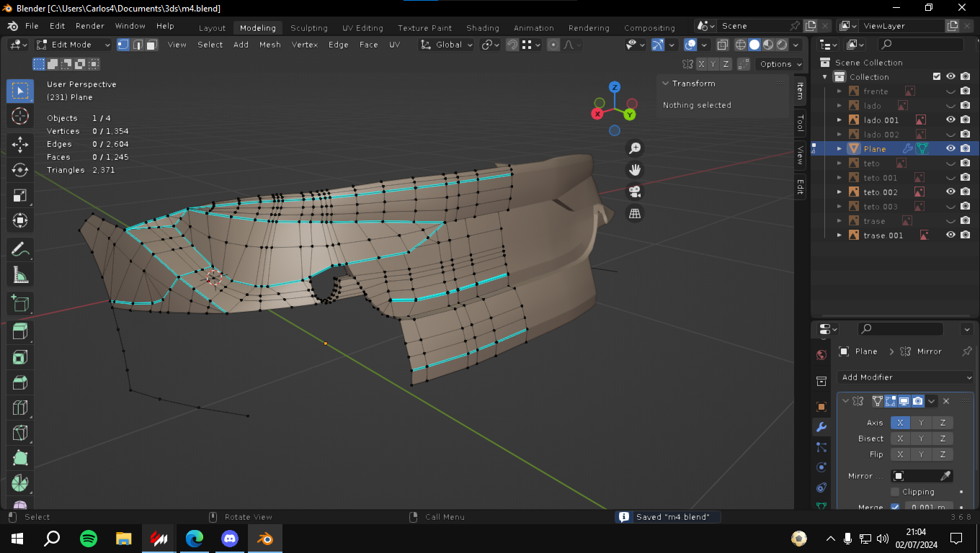The height and width of the screenshot is (553, 980).
Task: Activate the Rotate tool
Action: (20, 170)
